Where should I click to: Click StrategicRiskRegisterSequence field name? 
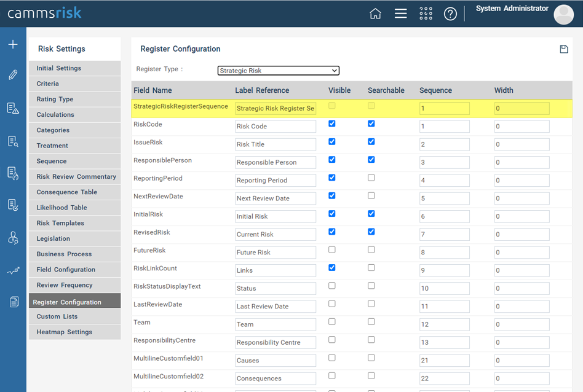click(181, 106)
